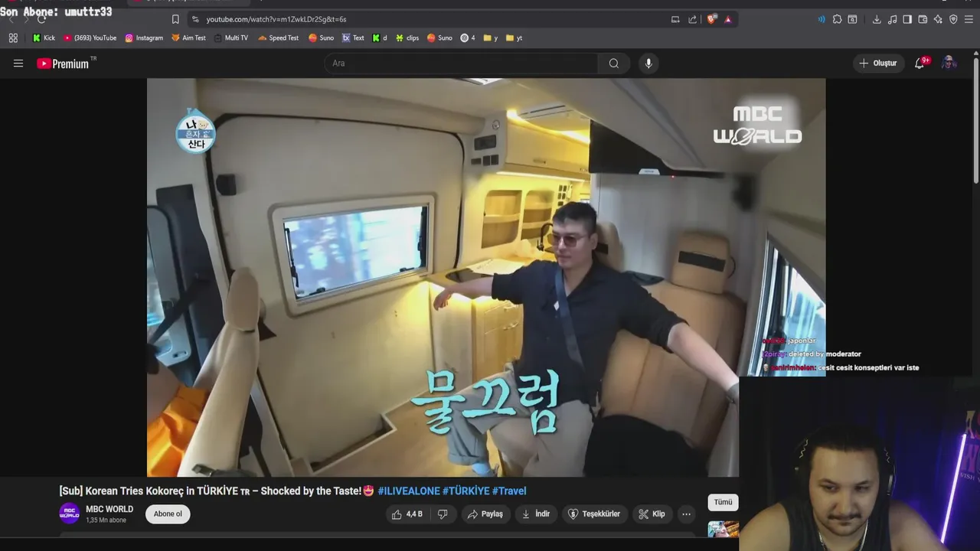980x551 pixels.
Task: Reload the page with the refresh arrow
Action: point(41,19)
